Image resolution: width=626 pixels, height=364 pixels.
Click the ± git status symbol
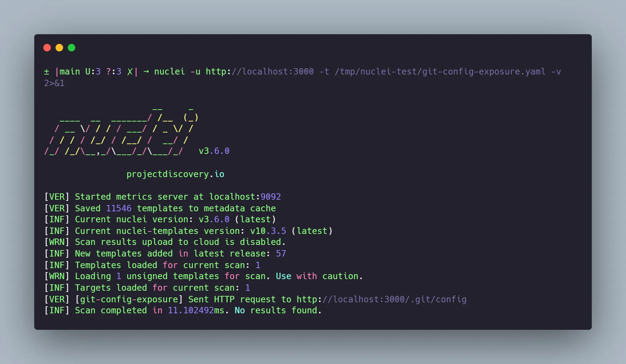pyautogui.click(x=46, y=72)
